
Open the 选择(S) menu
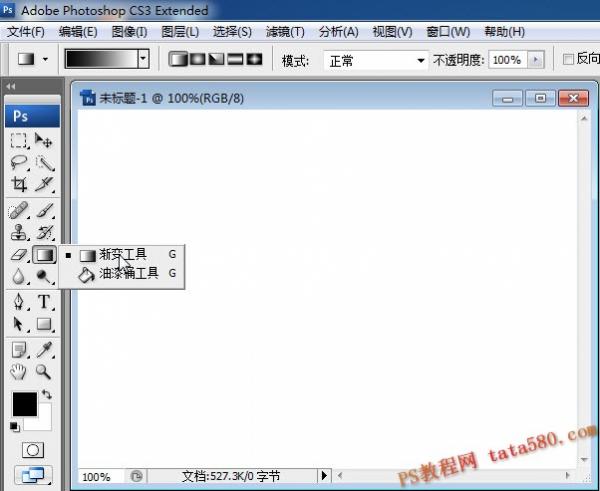[x=232, y=32]
